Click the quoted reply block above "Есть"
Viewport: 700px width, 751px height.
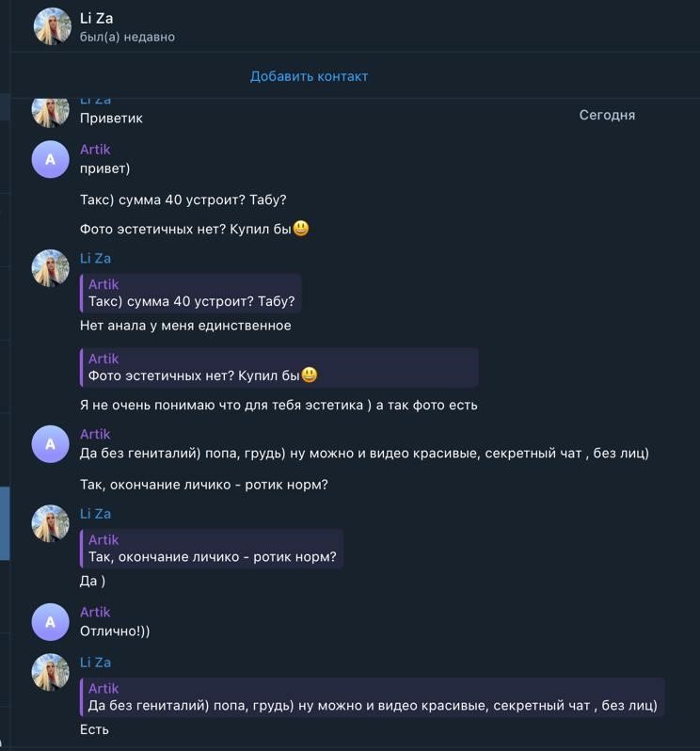tap(373, 696)
